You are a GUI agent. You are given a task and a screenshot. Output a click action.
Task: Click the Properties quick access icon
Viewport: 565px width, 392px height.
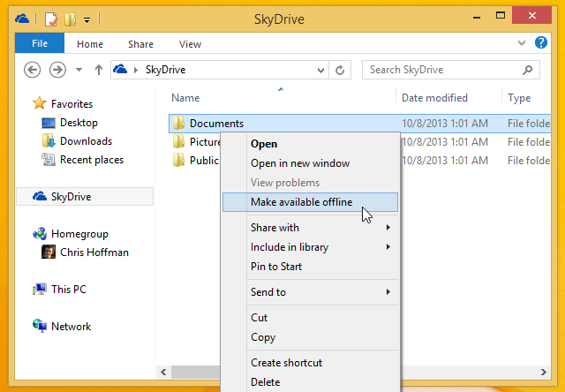tap(52, 18)
